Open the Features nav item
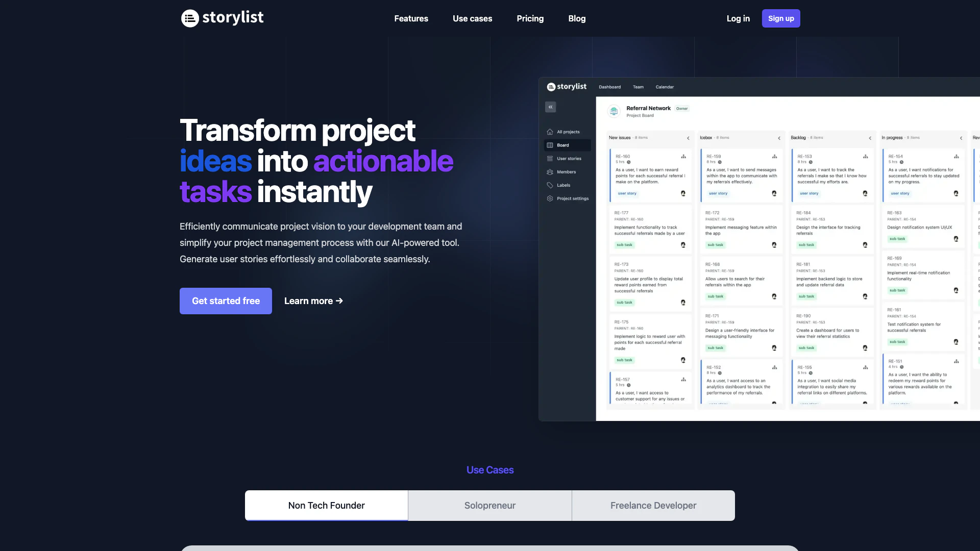 [411, 18]
